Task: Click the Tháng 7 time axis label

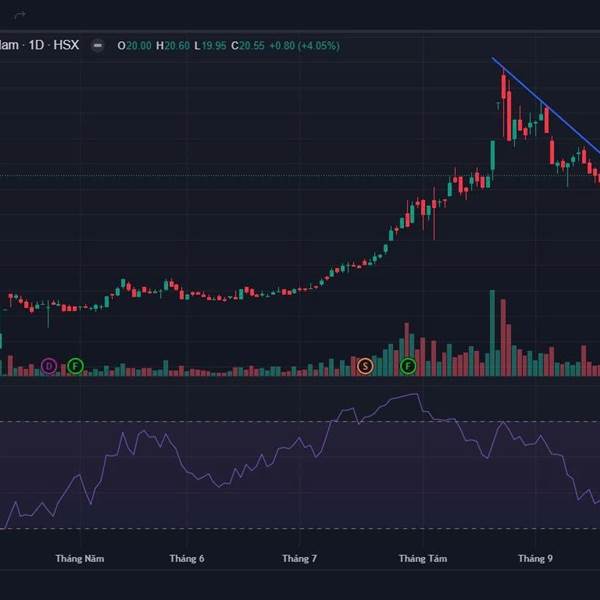Action: tap(299, 559)
